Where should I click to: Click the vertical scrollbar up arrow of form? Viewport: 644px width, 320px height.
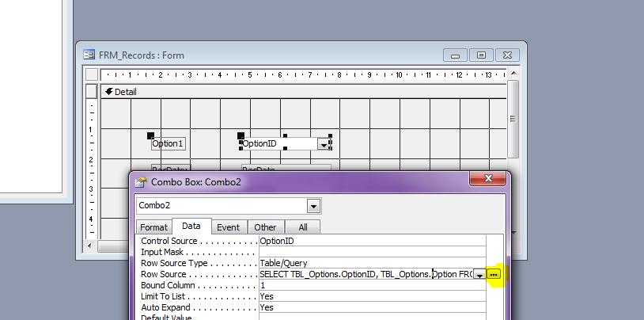513,74
